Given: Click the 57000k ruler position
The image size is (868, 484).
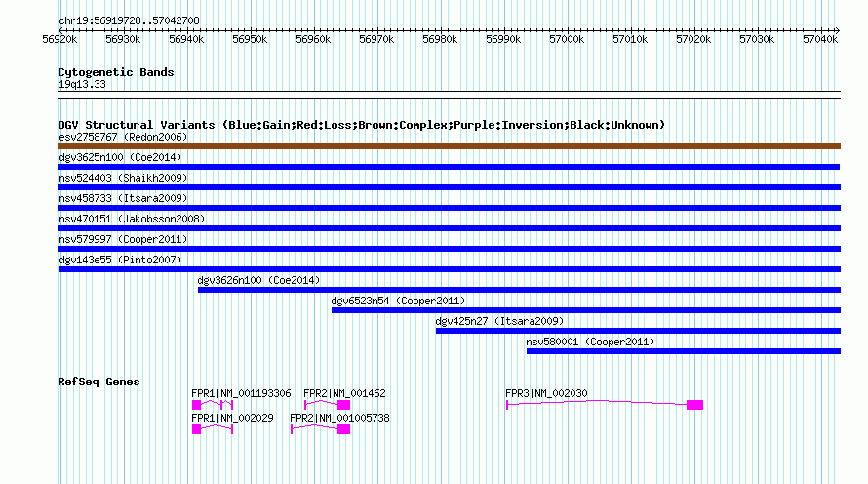Looking at the screenshot, I should [567, 39].
